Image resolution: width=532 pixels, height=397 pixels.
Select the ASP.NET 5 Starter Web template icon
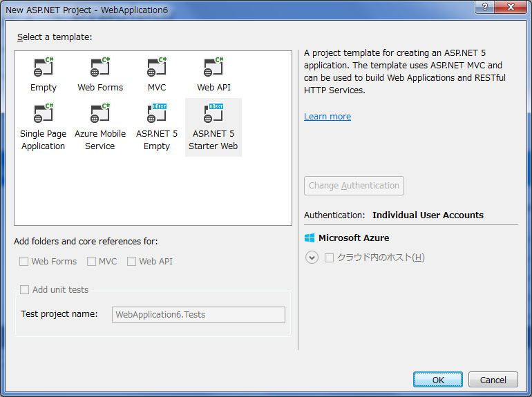[x=213, y=113]
